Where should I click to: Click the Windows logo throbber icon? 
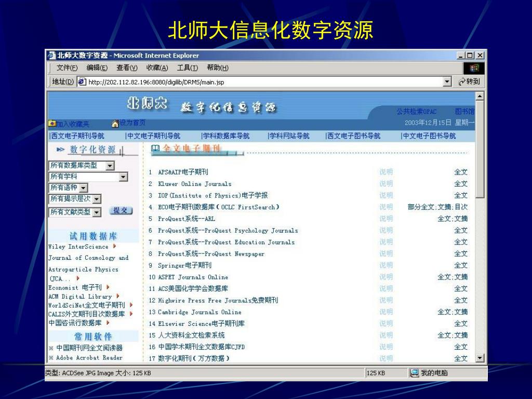(x=474, y=68)
